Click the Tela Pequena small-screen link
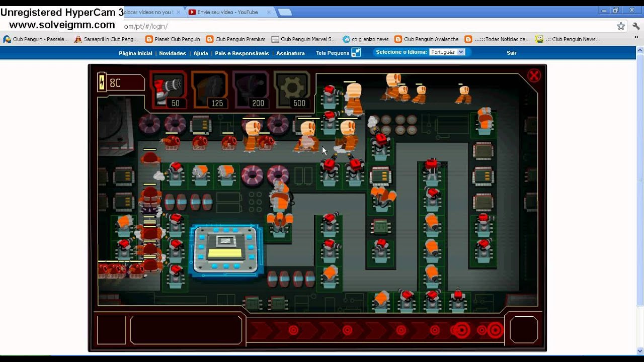 338,53
